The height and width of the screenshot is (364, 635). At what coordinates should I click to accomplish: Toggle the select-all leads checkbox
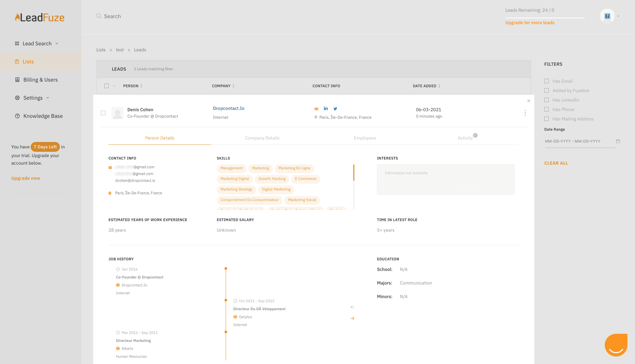click(x=107, y=86)
